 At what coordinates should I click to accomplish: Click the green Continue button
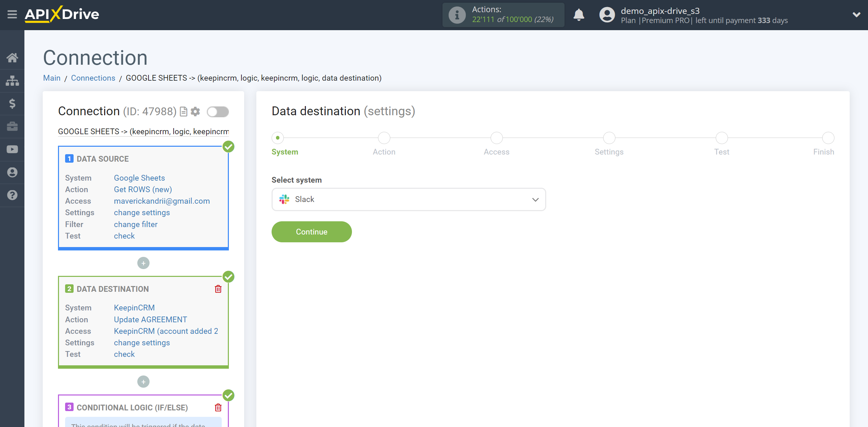pyautogui.click(x=312, y=232)
